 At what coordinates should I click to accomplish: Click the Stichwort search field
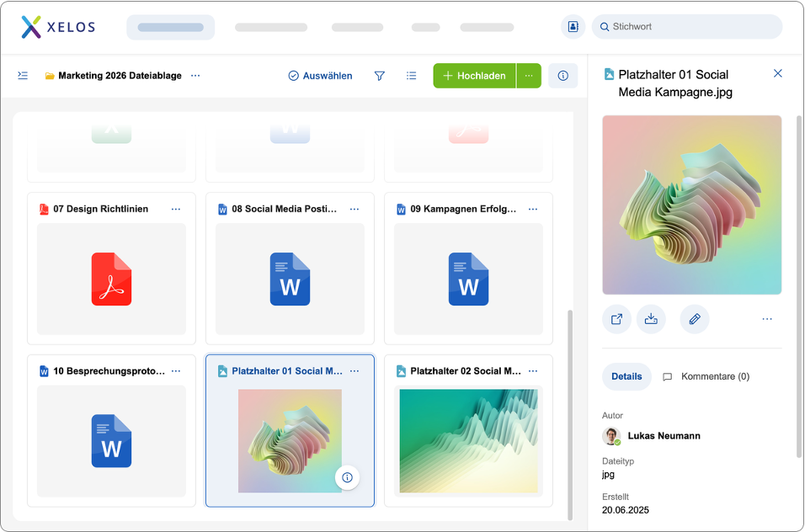pyautogui.click(x=690, y=27)
